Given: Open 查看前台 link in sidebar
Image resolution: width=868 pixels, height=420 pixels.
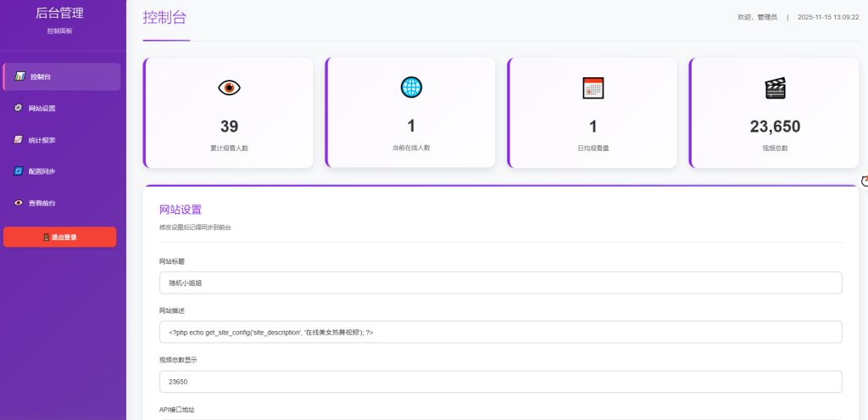Looking at the screenshot, I should coord(42,203).
